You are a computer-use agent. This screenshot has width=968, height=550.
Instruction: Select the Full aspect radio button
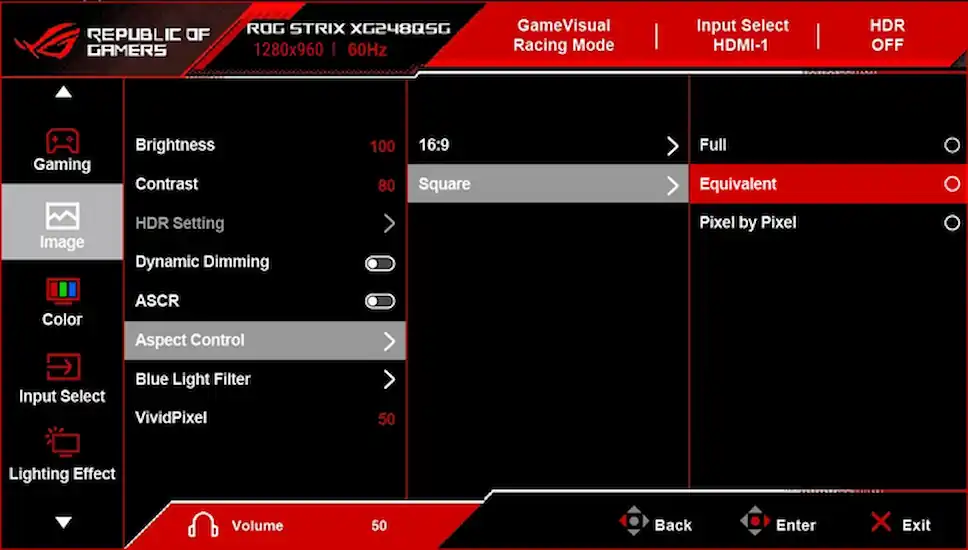pyautogui.click(x=951, y=145)
